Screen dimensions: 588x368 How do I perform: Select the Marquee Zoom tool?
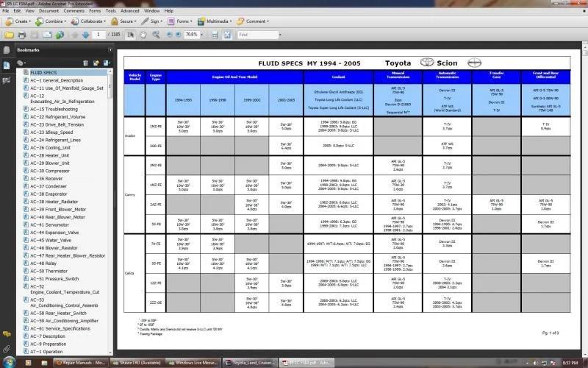(156, 35)
